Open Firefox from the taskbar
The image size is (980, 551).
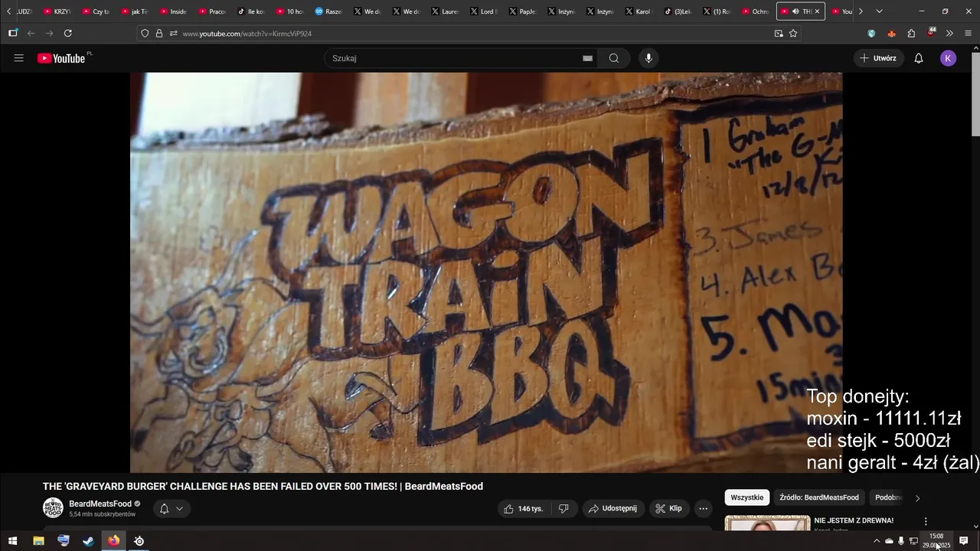[x=113, y=541]
